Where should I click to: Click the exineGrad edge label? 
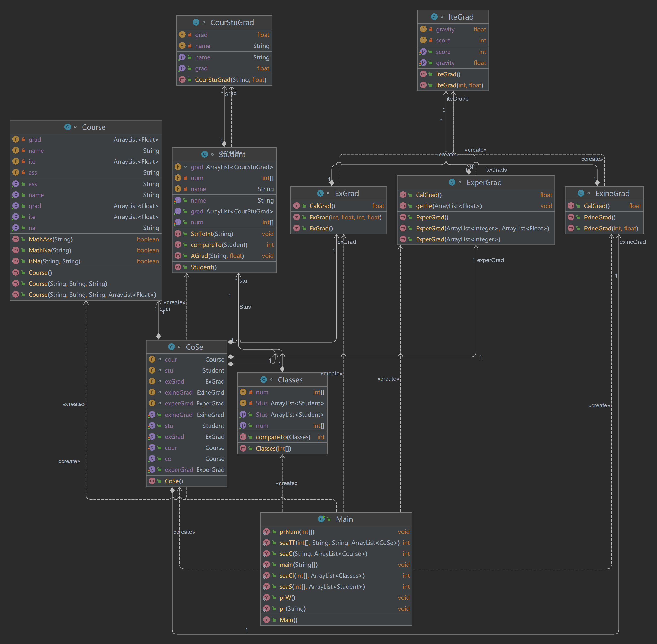[632, 242]
